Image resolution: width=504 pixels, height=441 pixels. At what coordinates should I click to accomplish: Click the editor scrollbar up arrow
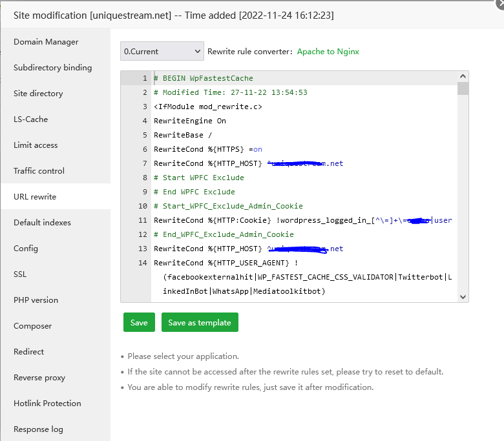(463, 77)
